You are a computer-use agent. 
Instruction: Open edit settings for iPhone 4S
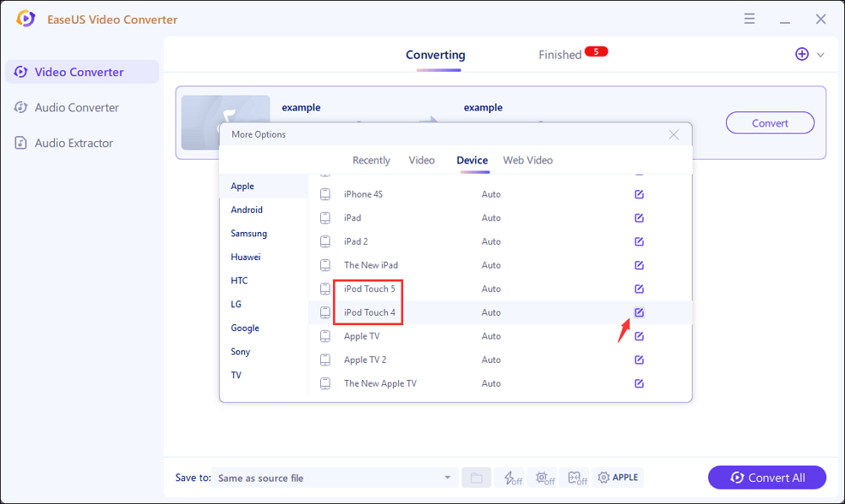coord(639,194)
